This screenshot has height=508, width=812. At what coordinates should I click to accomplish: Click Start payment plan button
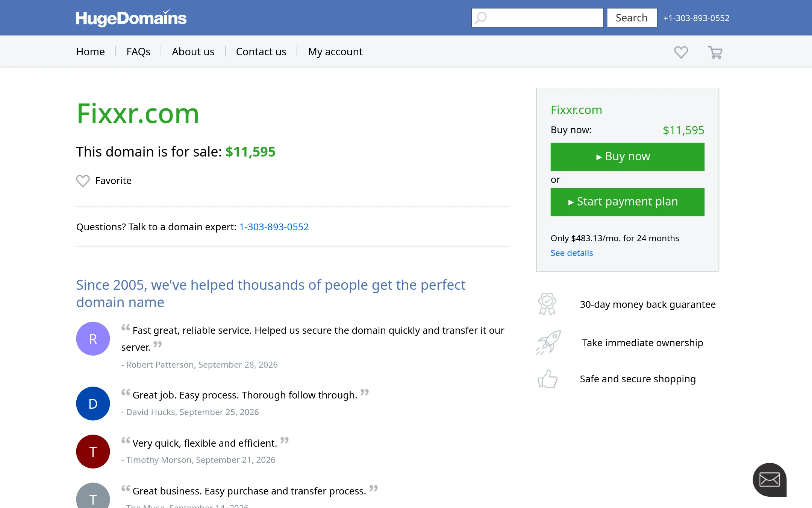627,202
